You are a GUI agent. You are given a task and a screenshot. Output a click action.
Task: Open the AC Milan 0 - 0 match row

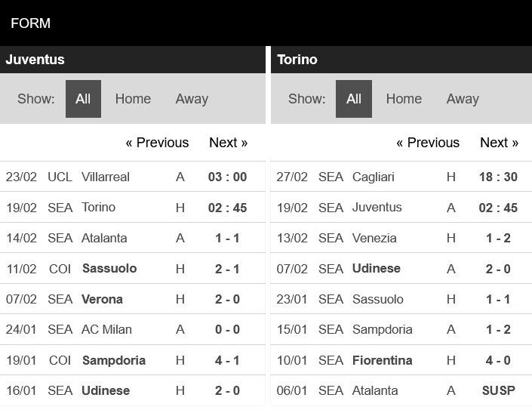132,329
